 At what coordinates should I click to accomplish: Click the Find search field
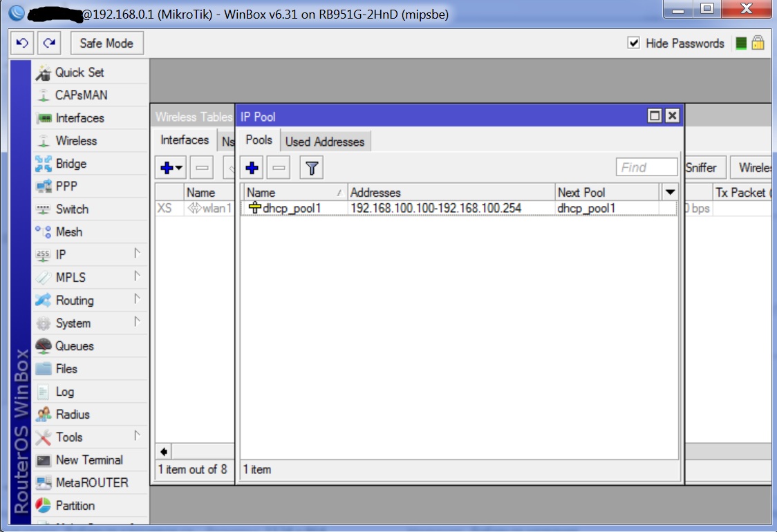[646, 167]
